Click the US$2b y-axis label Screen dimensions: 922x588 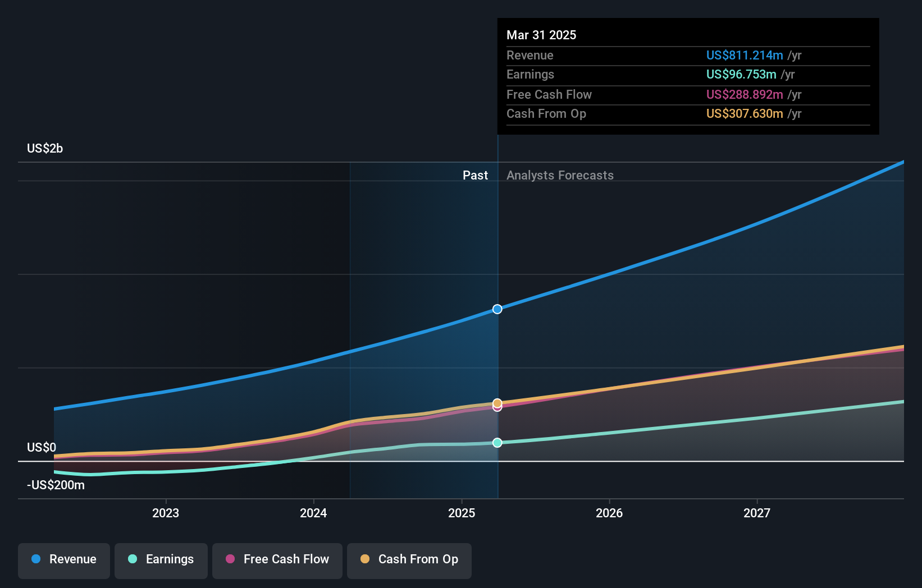pos(45,148)
